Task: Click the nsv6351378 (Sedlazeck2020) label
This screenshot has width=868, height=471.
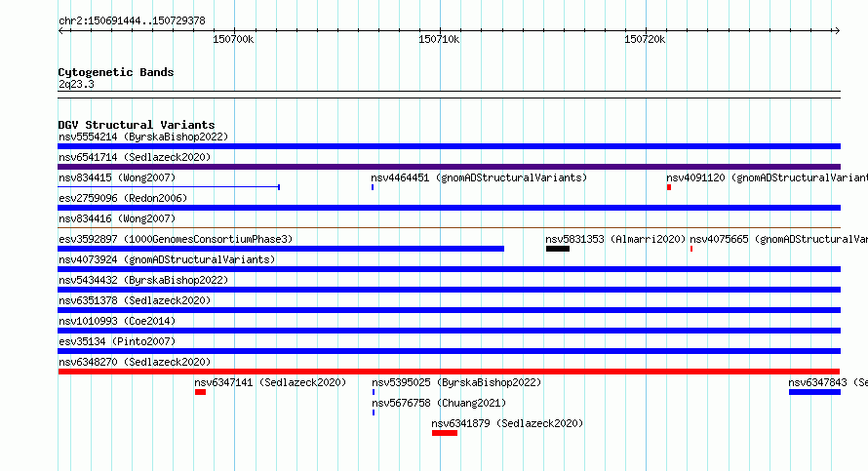Action: click(135, 300)
